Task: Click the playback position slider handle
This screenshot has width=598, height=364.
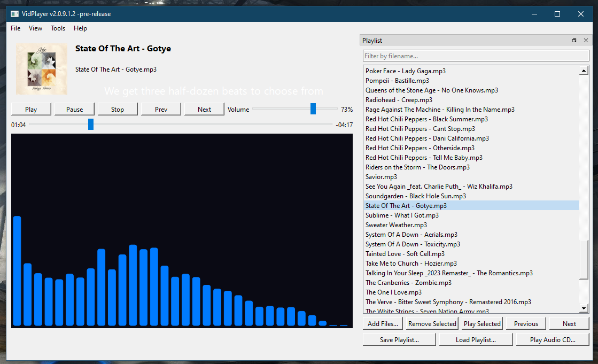Action: [91, 124]
